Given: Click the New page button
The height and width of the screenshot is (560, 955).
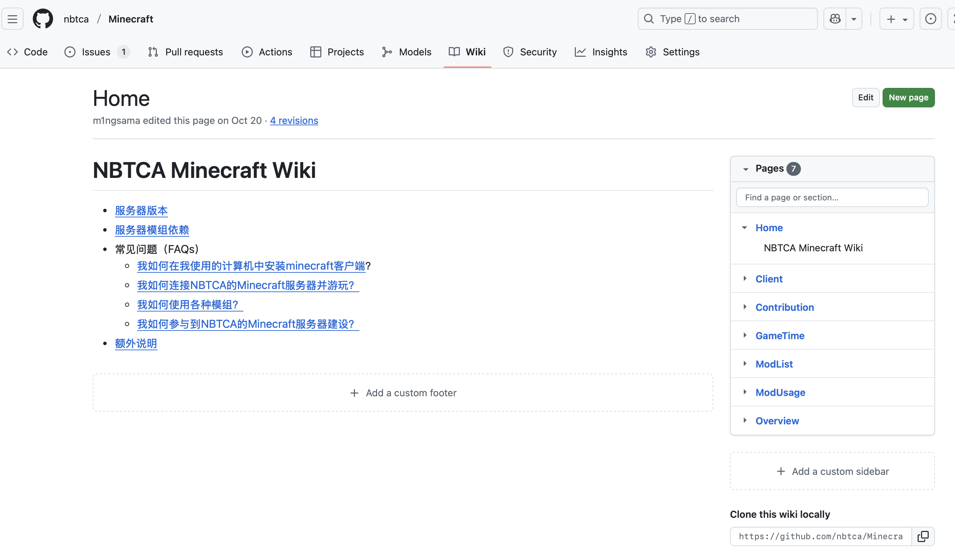Looking at the screenshot, I should 908,97.
